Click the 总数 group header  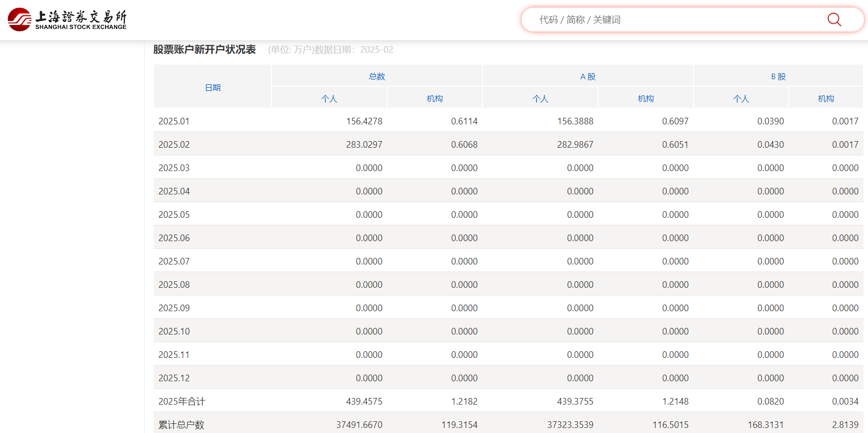[376, 77]
